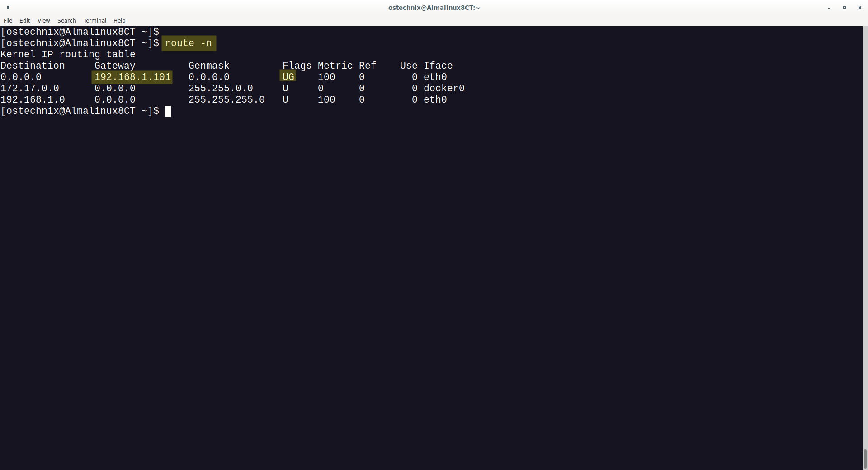Maximize the terminal window

844,8
